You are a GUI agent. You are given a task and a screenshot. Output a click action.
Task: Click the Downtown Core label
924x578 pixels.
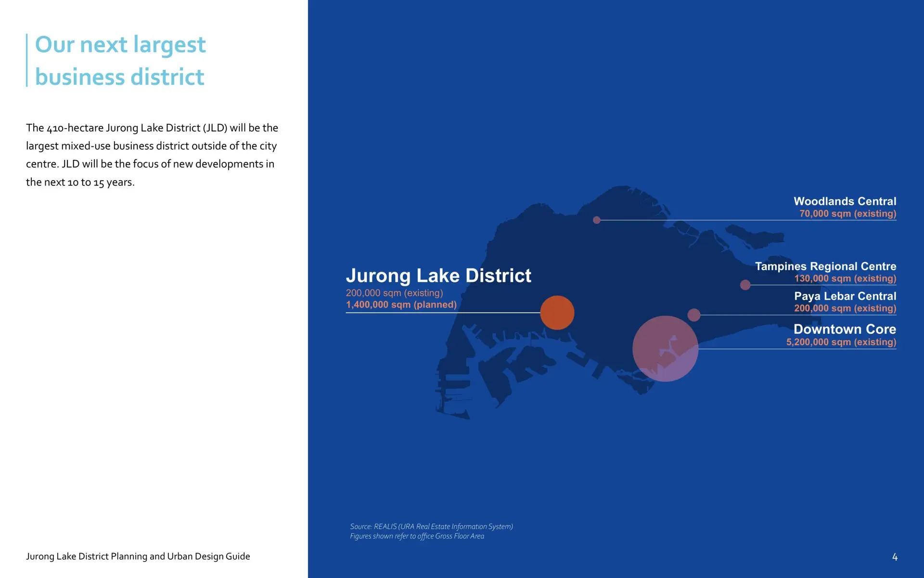pos(845,329)
